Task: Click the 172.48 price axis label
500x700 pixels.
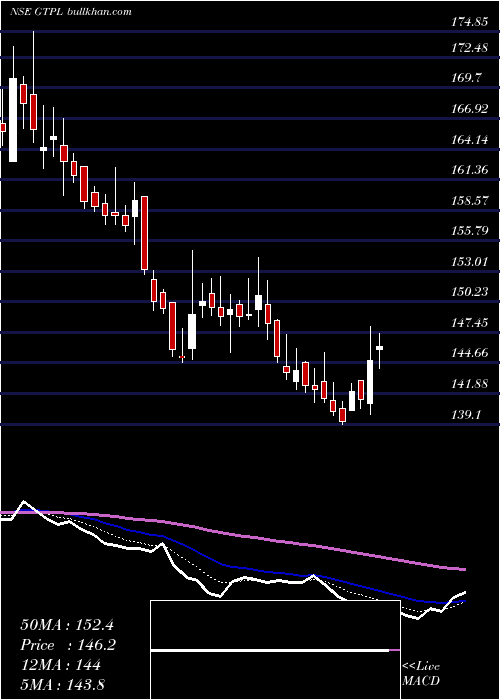Action: click(469, 47)
